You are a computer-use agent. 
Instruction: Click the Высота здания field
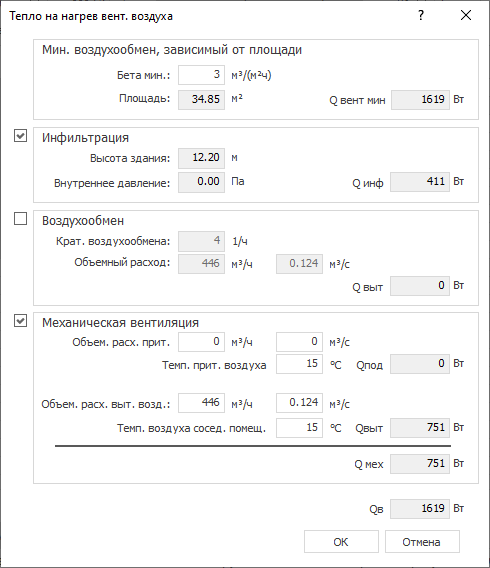coord(201,158)
